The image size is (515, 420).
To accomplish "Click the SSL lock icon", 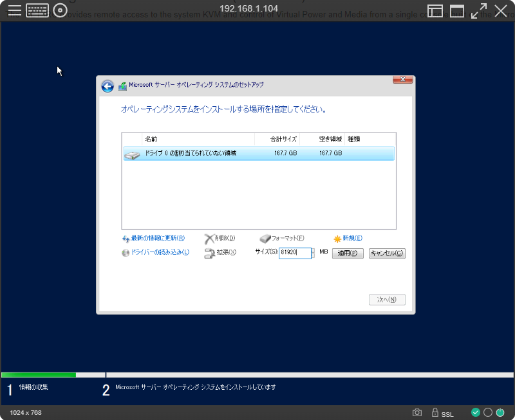I will point(435,412).
